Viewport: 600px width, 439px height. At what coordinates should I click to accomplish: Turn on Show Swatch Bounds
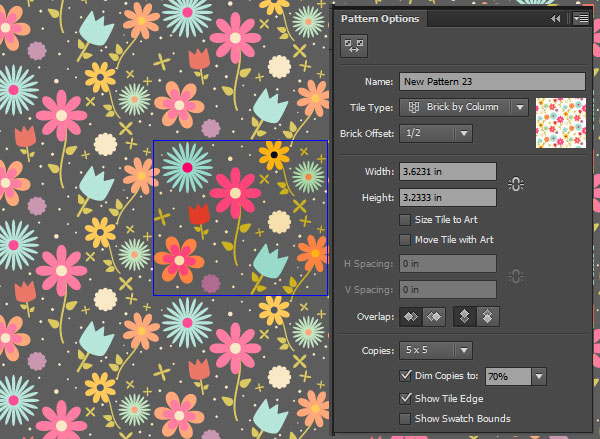tap(405, 418)
